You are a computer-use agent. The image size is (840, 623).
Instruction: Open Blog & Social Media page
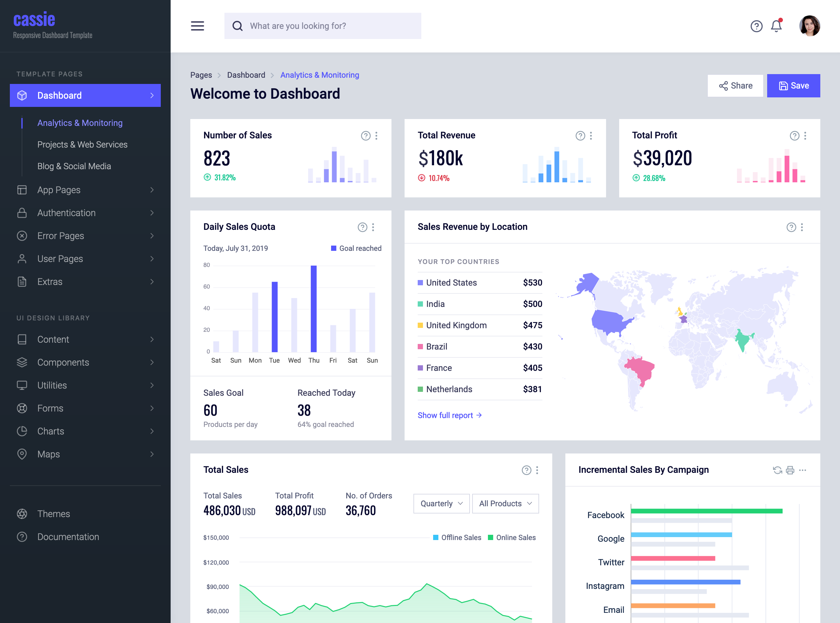pyautogui.click(x=74, y=166)
